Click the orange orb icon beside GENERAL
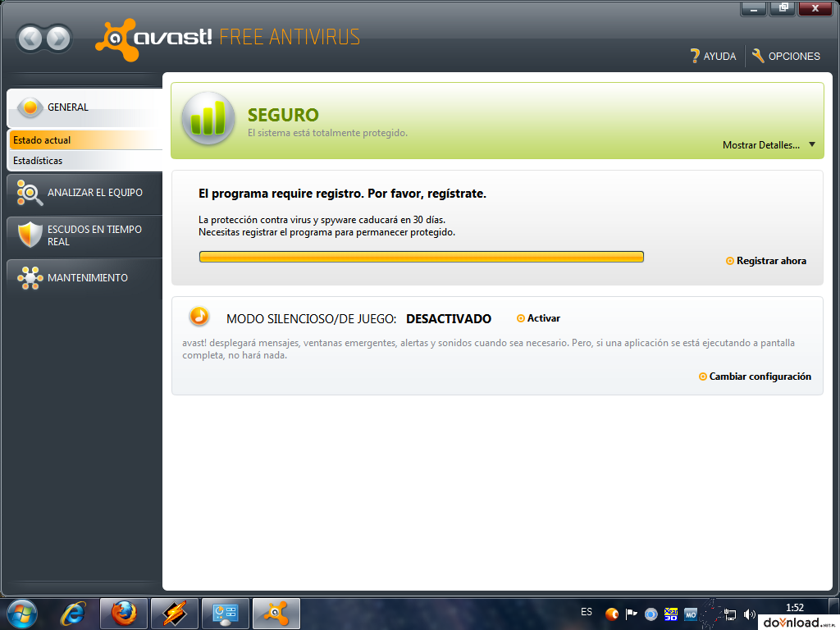840x630 pixels. (30, 107)
